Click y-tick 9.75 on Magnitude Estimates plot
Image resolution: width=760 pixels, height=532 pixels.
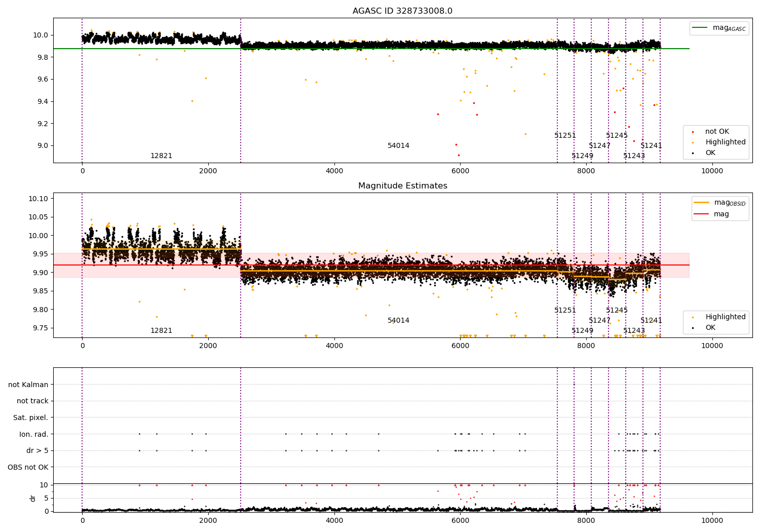41,328
